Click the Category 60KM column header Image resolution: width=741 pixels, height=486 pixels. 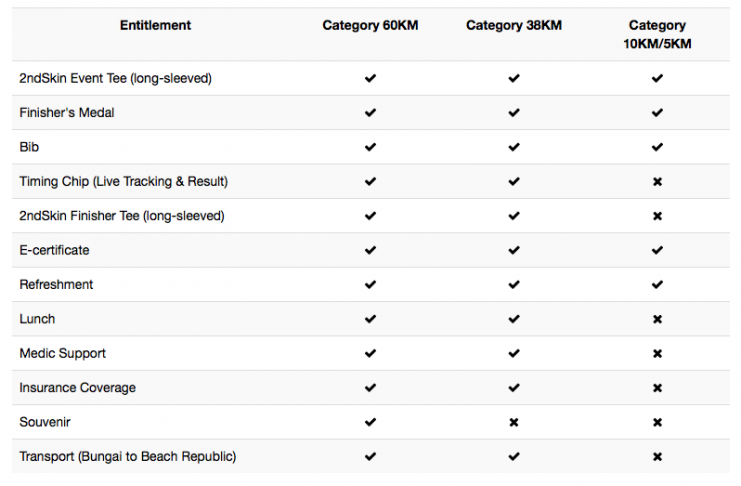tap(370, 25)
